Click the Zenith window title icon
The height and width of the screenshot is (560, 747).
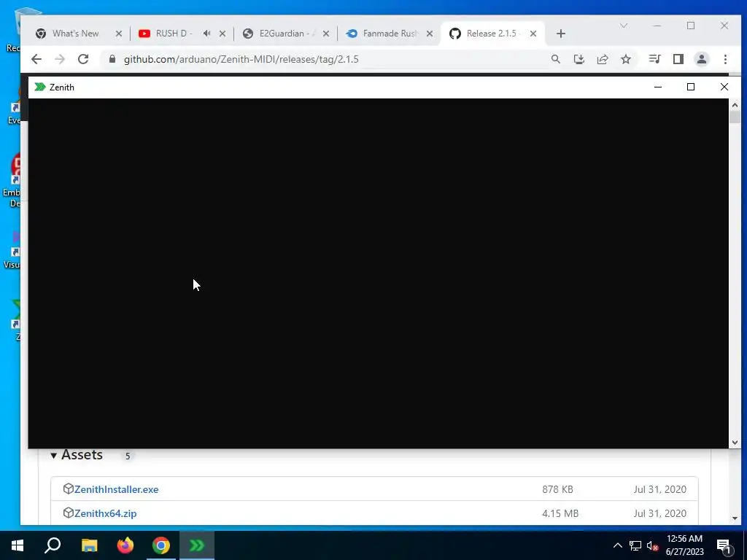click(x=40, y=87)
